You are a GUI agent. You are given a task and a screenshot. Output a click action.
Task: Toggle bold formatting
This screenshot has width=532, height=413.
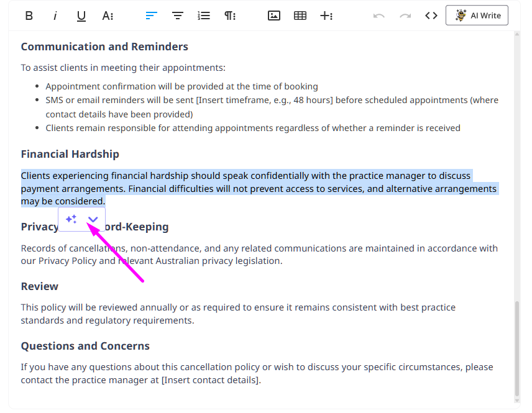tap(29, 16)
